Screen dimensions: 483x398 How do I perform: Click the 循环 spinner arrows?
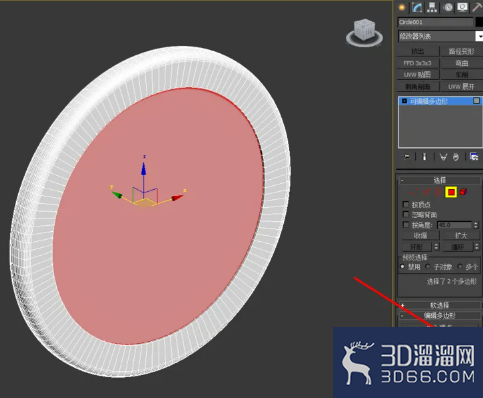(477, 247)
